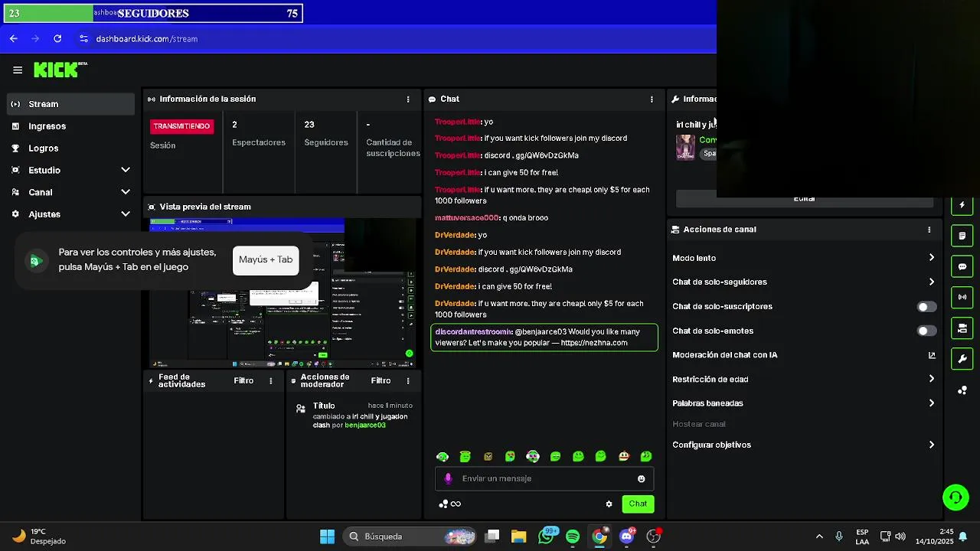
Task: Open the hamburger menu next to Kick logo
Action: [x=18, y=70]
